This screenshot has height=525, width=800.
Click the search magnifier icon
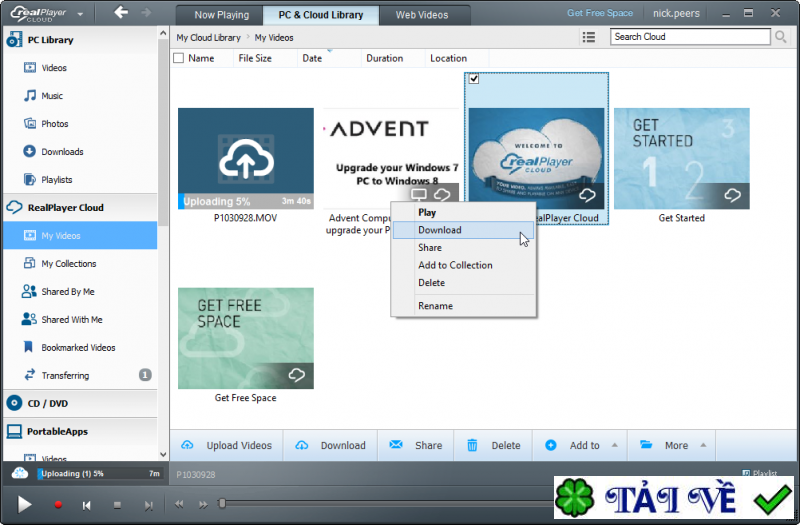click(x=780, y=37)
